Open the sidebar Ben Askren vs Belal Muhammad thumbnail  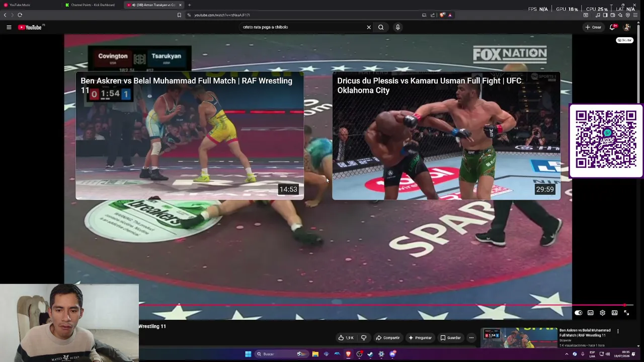(519, 338)
